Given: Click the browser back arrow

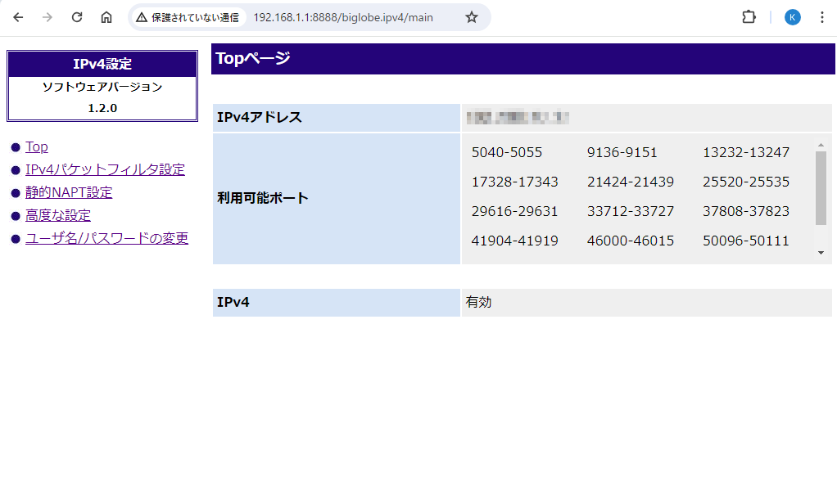Looking at the screenshot, I should (18, 17).
